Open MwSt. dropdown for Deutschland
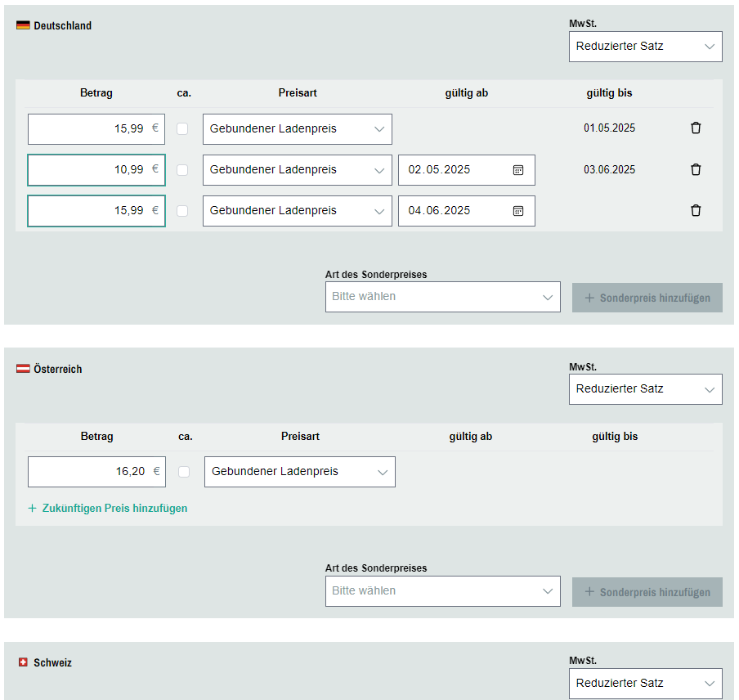Viewport: 739px width, 700px height. (x=645, y=47)
